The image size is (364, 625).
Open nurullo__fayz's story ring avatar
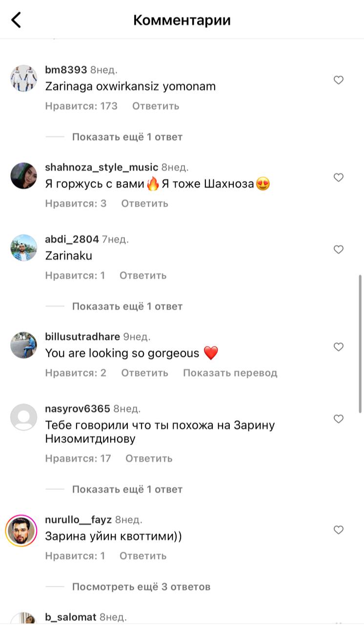click(x=21, y=530)
